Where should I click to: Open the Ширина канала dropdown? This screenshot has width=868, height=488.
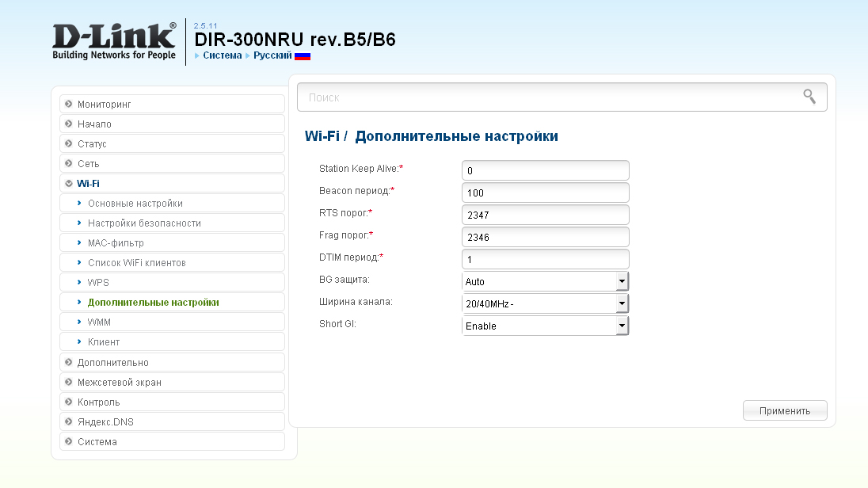coord(545,303)
